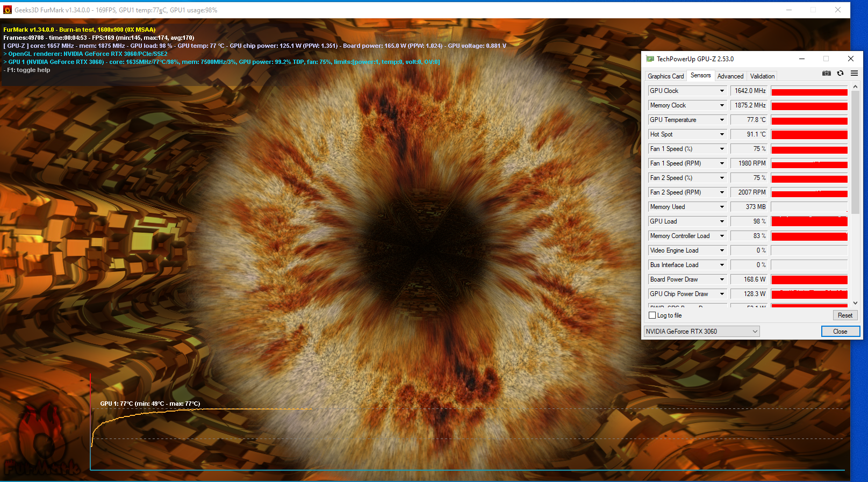Click the Close button in GPU-Z
868x482 pixels.
click(840, 332)
